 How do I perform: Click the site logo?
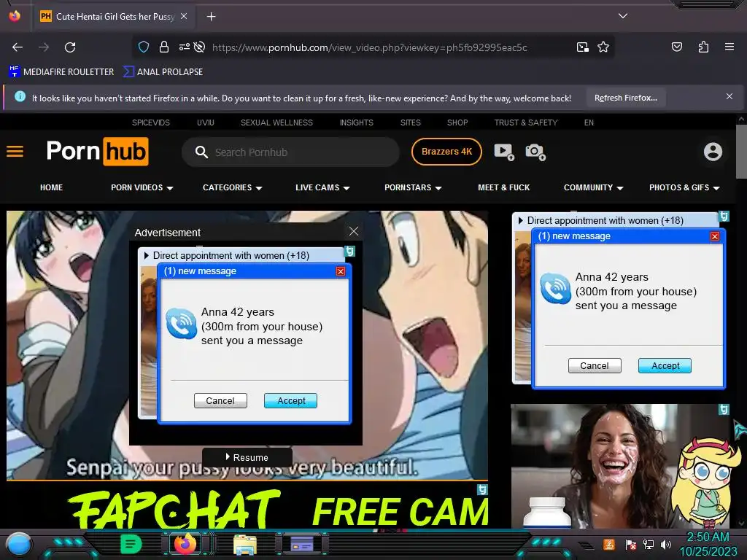(x=97, y=152)
